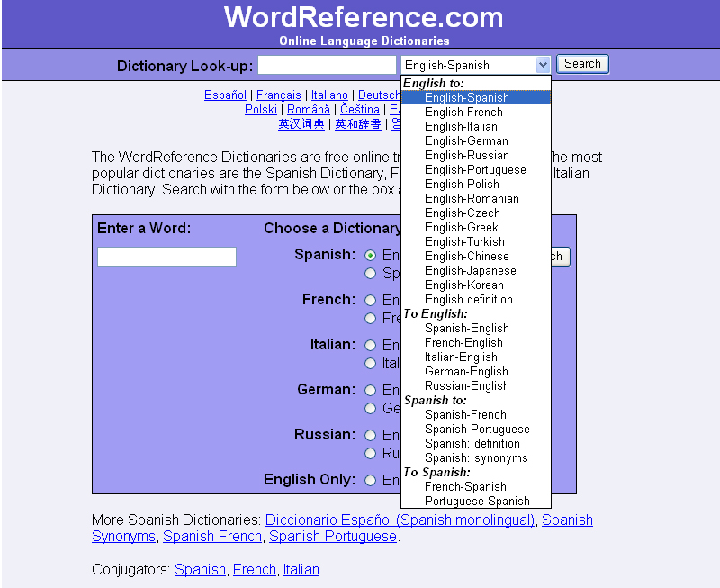Choose English-Turkish option
Image resolution: width=720 pixels, height=588 pixels.
476,241
